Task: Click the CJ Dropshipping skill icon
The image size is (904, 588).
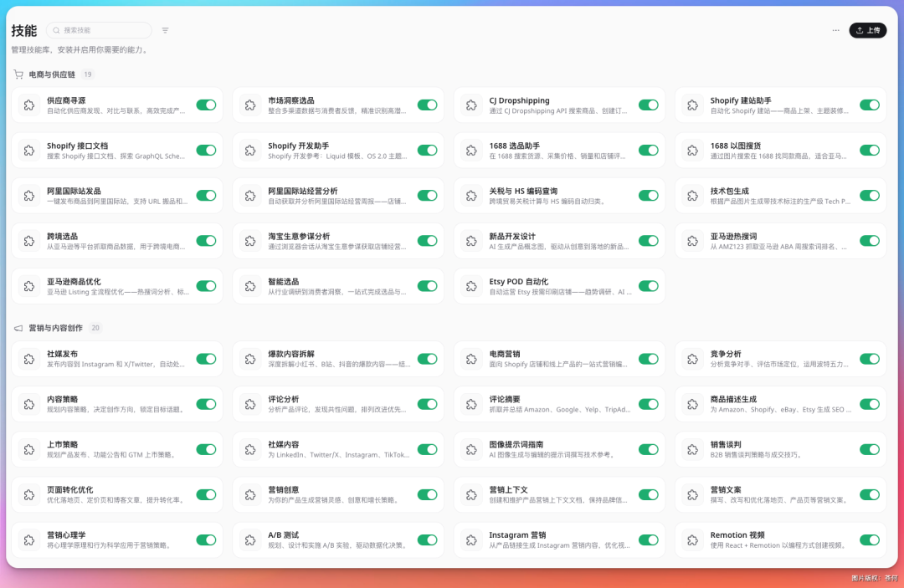Action: coord(471,105)
